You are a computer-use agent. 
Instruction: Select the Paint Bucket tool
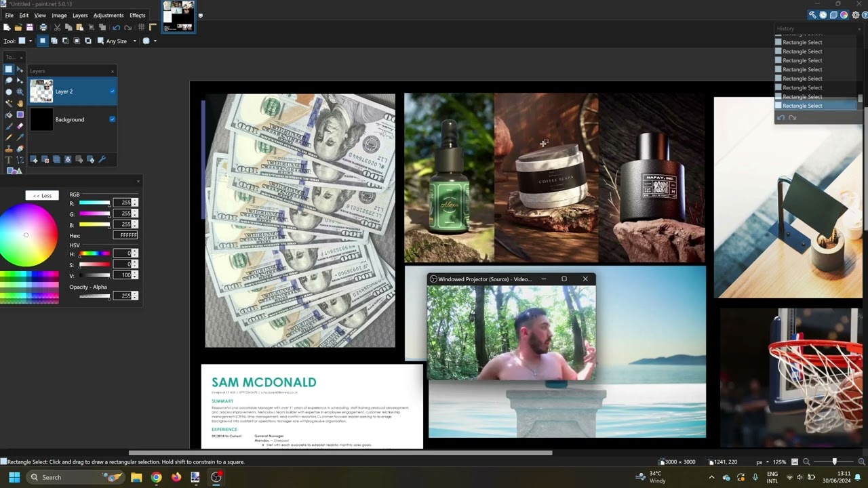(9, 115)
